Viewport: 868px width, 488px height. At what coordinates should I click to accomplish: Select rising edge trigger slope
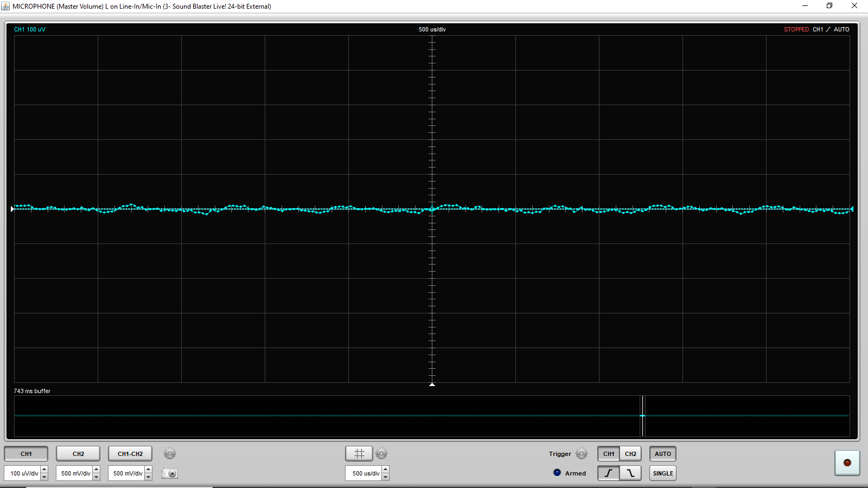click(609, 473)
